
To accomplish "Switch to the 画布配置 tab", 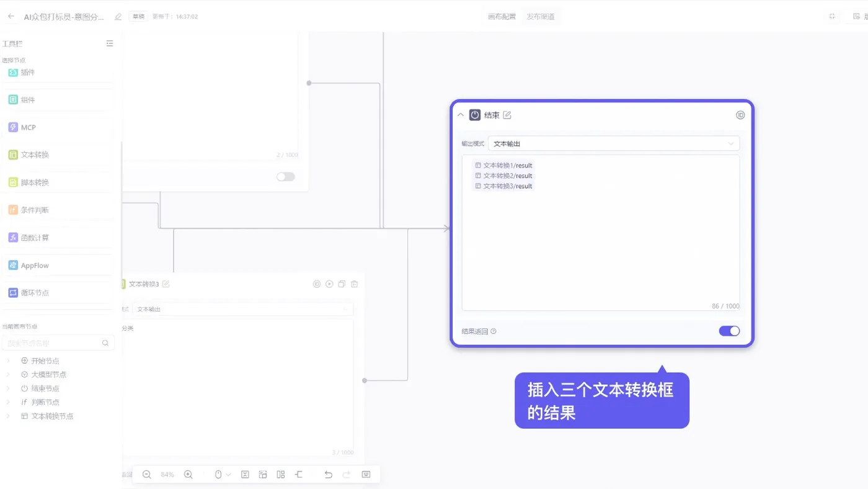I will pyautogui.click(x=502, y=17).
